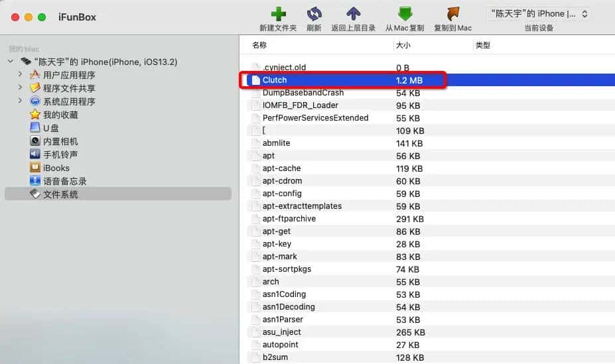Open 我的收藏 favorites in sidebar
Image resolution: width=615 pixels, height=364 pixels.
(x=60, y=115)
